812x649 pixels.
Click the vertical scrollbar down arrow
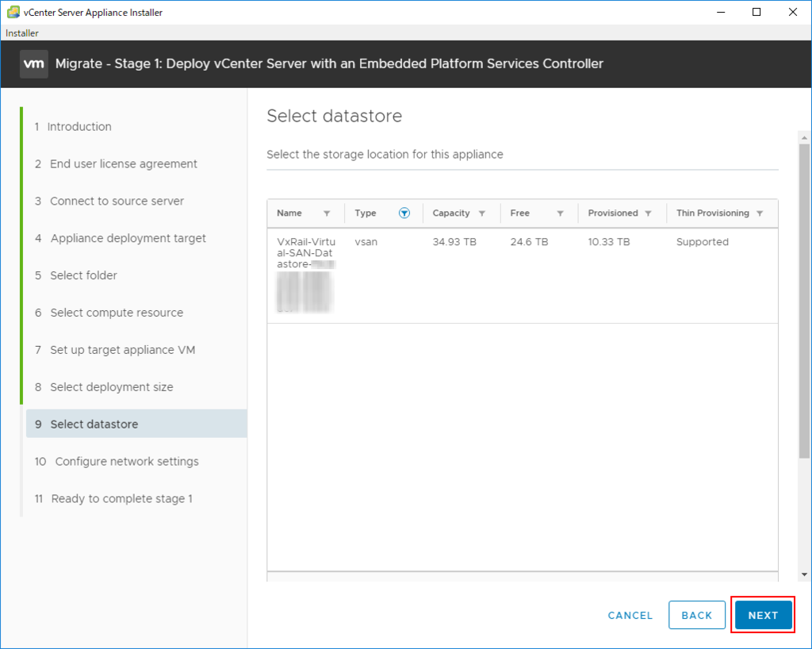click(804, 574)
